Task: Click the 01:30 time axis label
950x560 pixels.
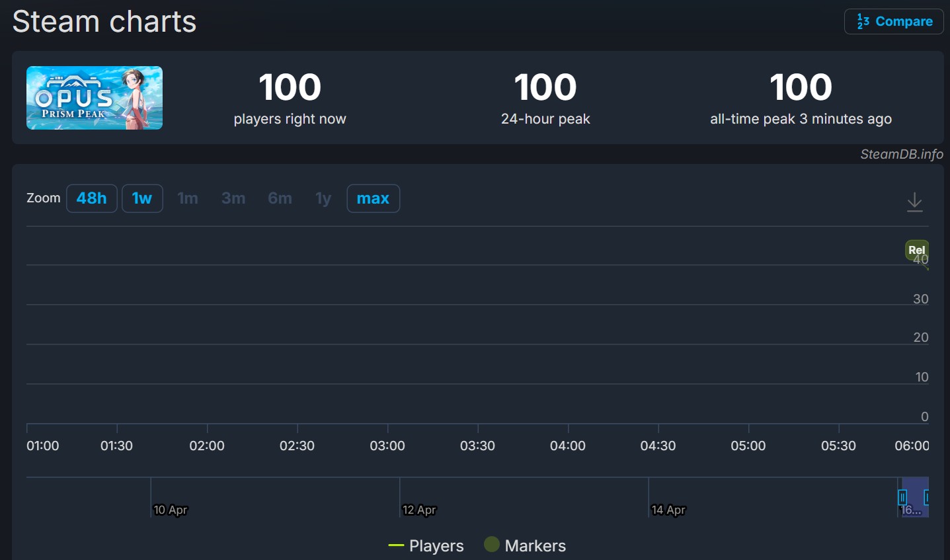Action: pos(116,446)
